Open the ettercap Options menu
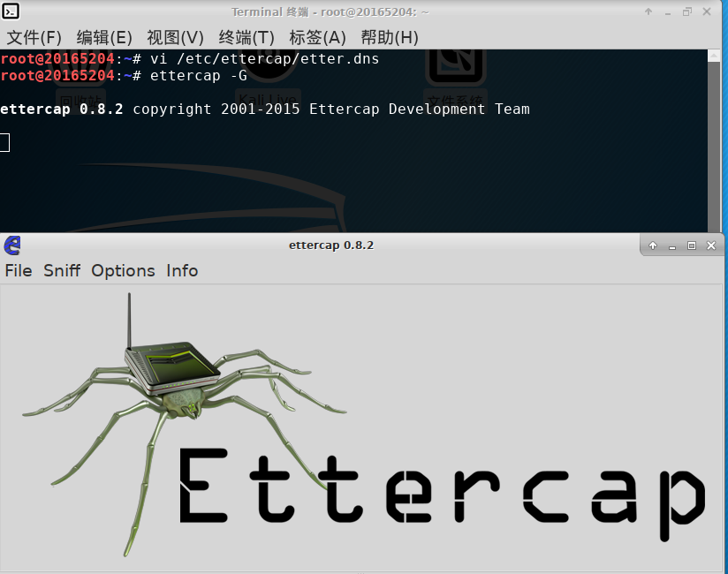 pos(123,270)
